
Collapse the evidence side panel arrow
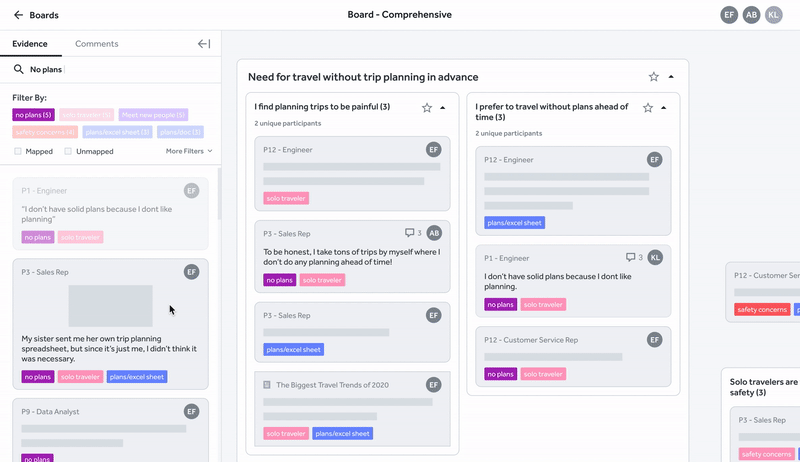tap(204, 44)
